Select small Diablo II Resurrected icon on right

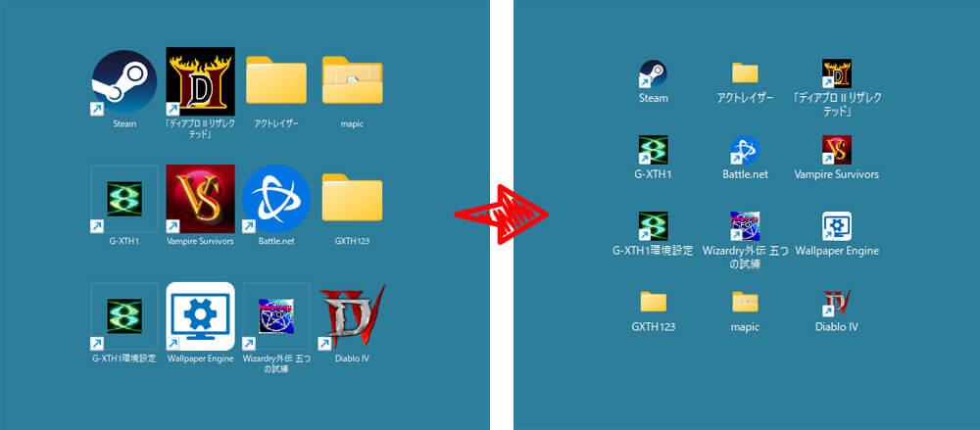[x=837, y=73]
